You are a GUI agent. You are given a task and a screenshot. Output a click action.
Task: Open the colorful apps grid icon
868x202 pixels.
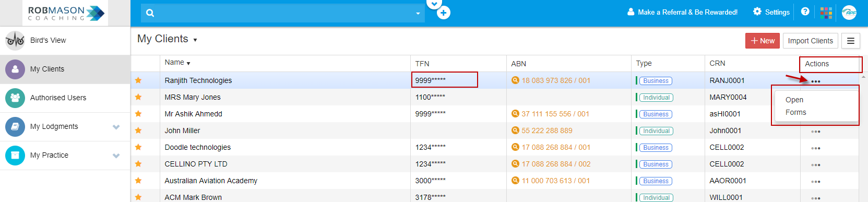tap(826, 13)
